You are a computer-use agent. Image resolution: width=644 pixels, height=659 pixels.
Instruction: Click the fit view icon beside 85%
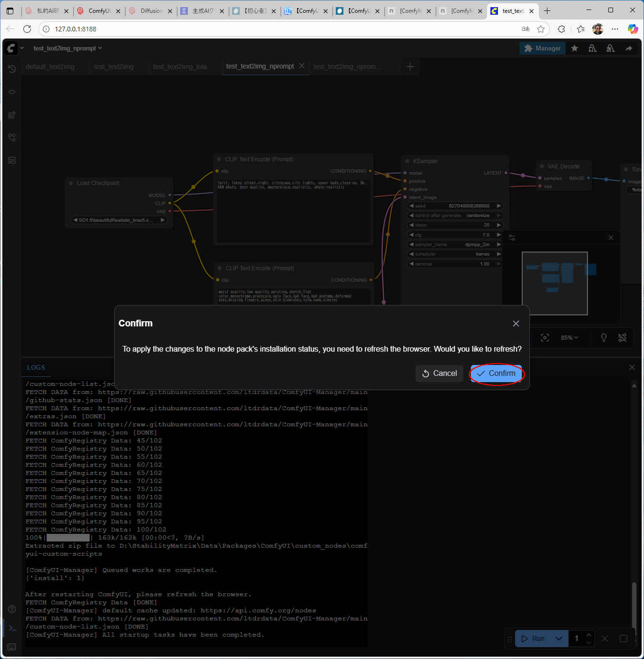545,337
